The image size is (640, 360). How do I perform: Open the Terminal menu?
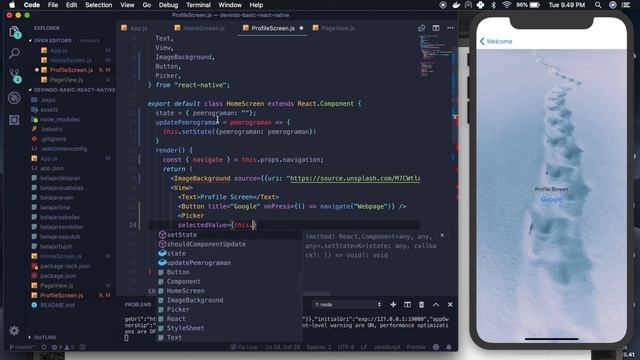pos(198,5)
